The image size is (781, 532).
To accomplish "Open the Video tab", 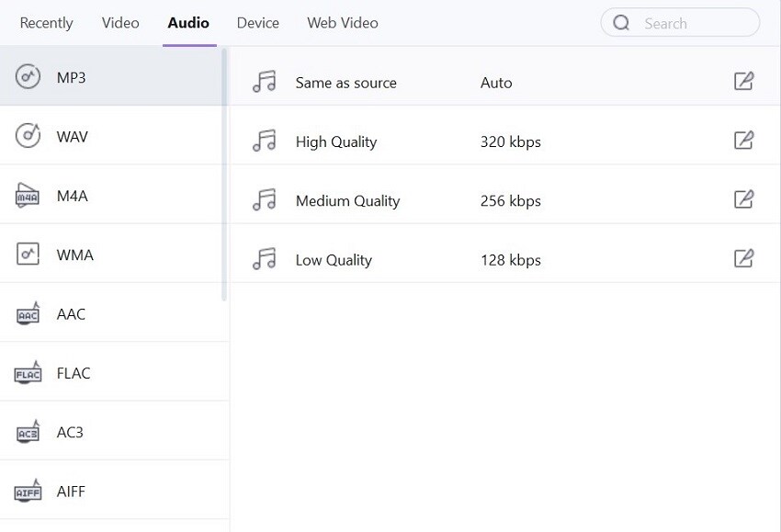I will tap(120, 23).
